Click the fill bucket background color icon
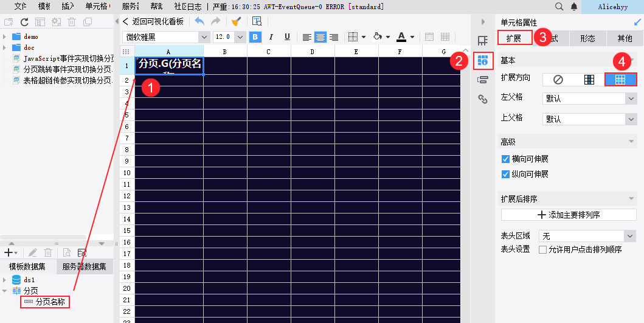The image size is (644, 323). pos(378,37)
